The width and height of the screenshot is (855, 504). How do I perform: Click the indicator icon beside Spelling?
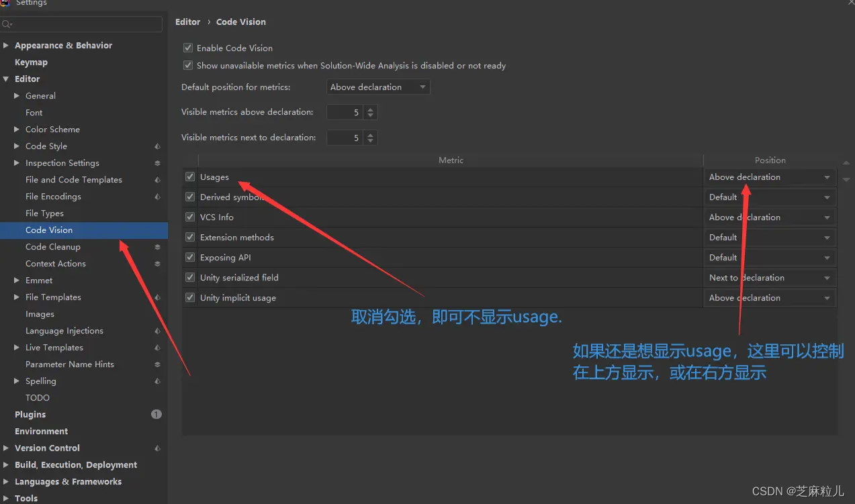(156, 381)
